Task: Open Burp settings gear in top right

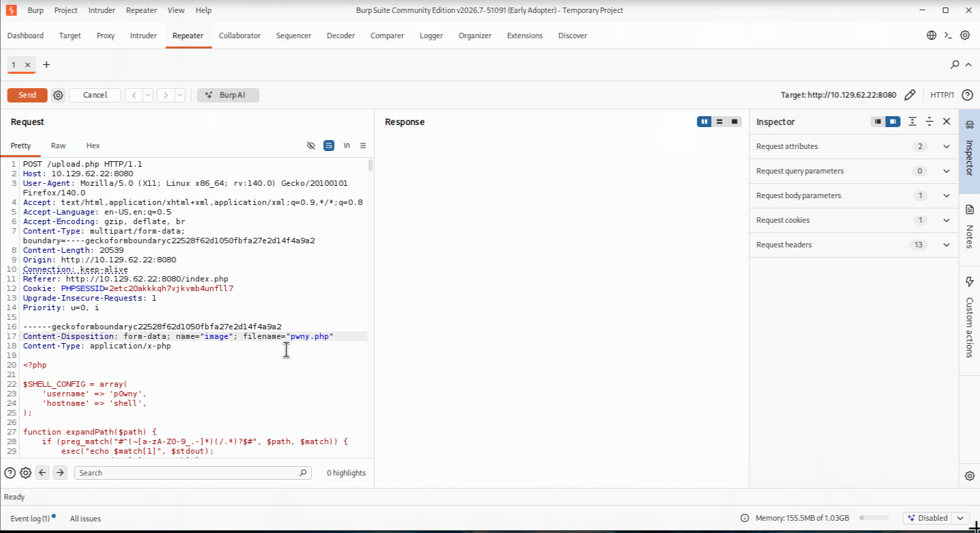Action: pos(965,36)
